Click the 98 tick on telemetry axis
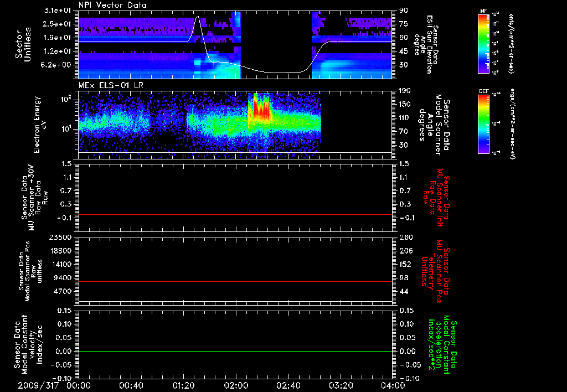Screen dimensions: 567x392 pos(404,278)
